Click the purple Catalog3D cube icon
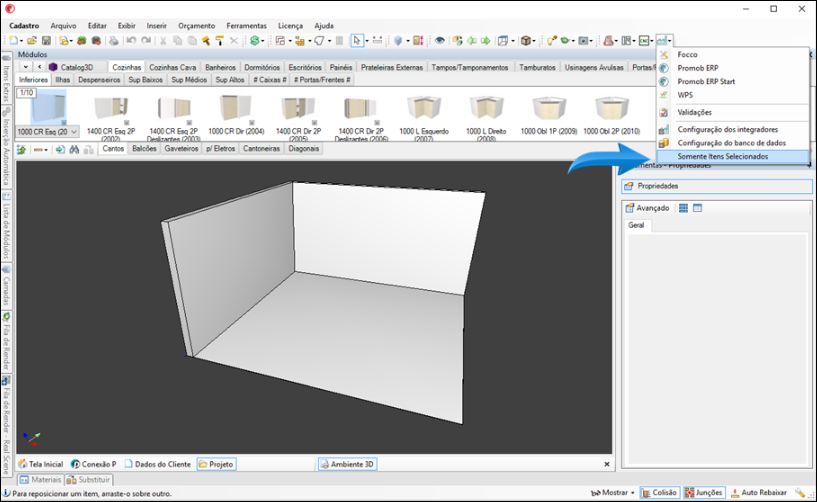817x502 pixels. [x=53, y=67]
